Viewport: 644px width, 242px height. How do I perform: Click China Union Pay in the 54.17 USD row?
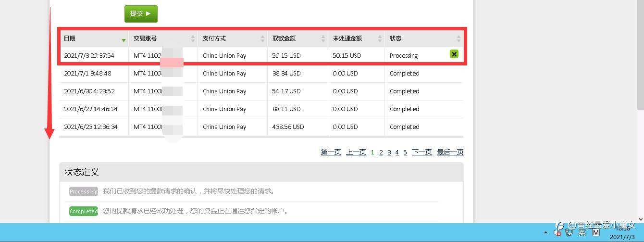point(224,91)
